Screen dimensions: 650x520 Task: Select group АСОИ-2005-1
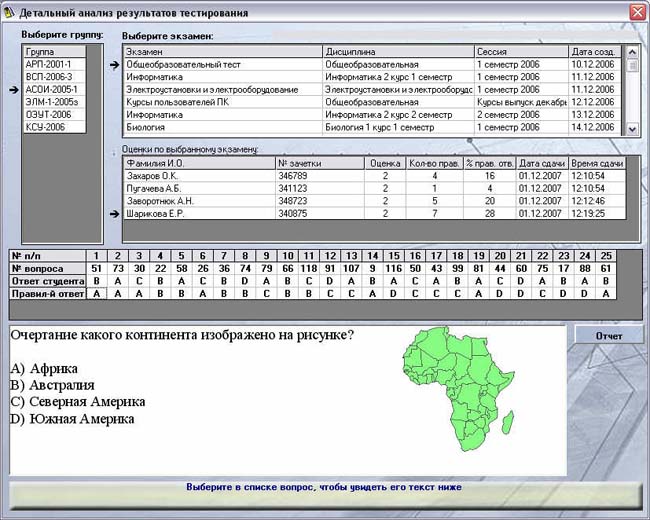(x=55, y=89)
